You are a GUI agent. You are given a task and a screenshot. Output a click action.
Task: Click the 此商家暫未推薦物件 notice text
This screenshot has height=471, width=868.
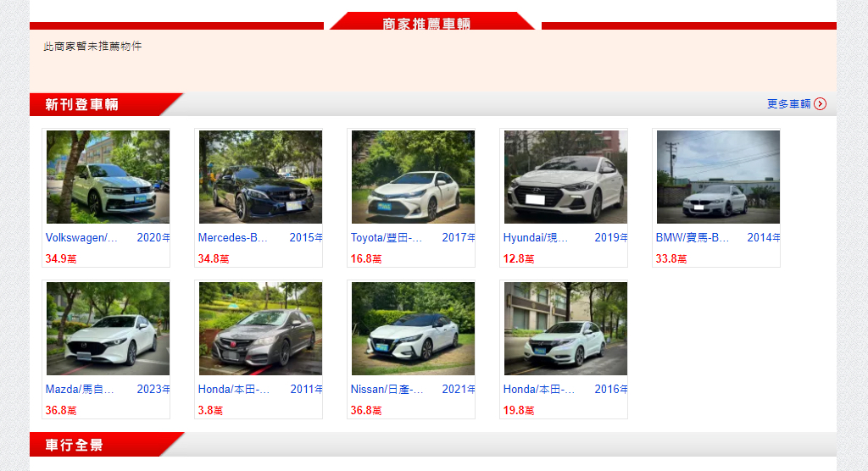coord(92,46)
